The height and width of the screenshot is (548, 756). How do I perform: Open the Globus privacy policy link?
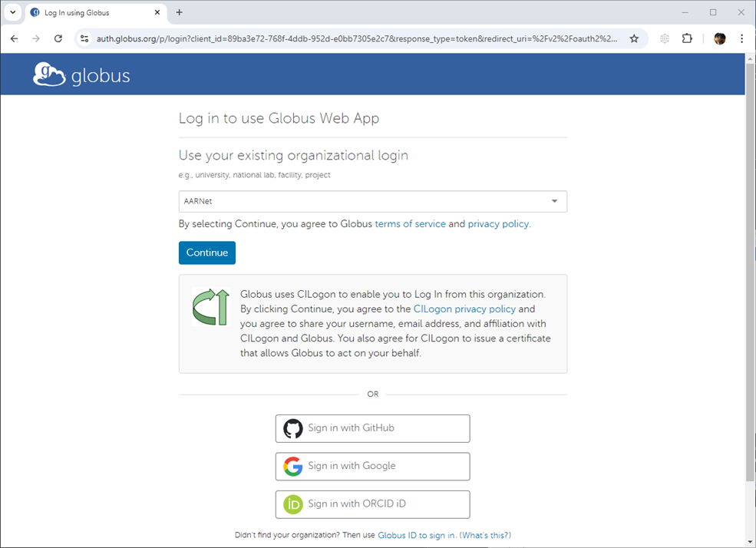point(498,224)
